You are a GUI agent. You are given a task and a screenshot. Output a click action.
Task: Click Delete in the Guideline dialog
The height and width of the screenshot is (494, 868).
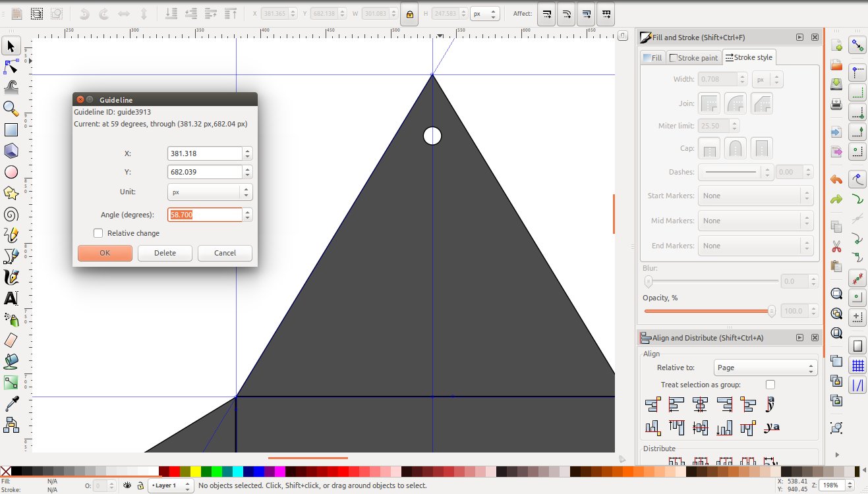pos(165,253)
